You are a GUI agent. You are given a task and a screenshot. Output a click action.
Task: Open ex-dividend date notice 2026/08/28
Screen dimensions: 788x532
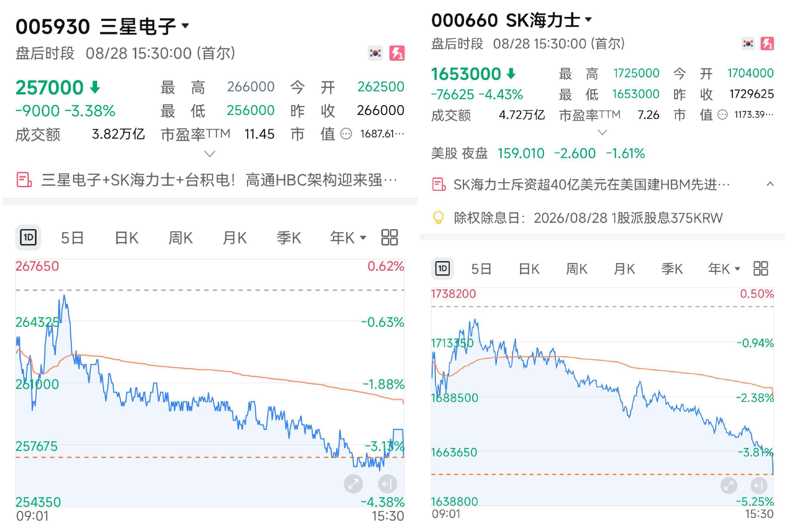pyautogui.click(x=588, y=218)
